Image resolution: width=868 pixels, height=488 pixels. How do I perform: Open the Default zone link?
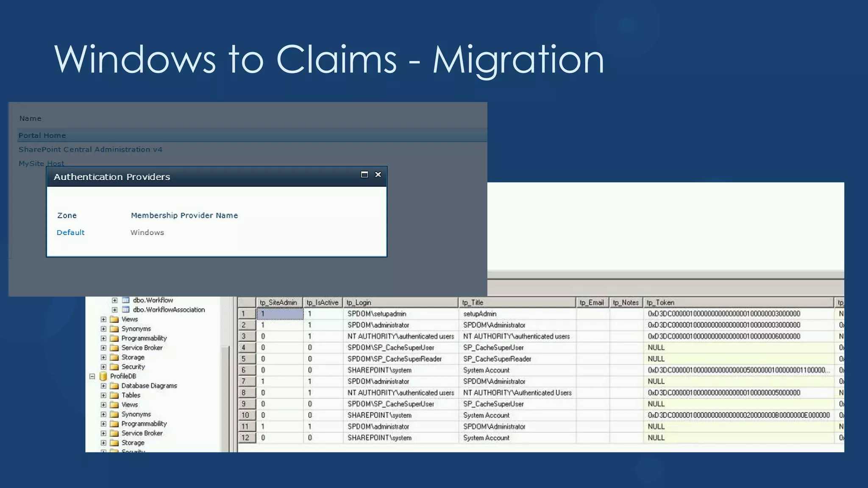tap(70, 233)
